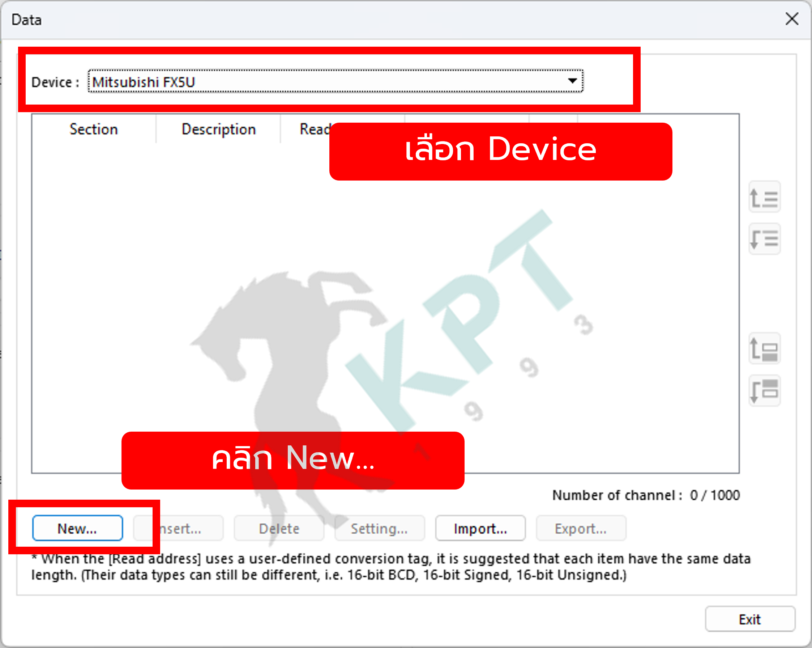The width and height of the screenshot is (812, 648).
Task: Click the Delete button
Action: coord(279,528)
